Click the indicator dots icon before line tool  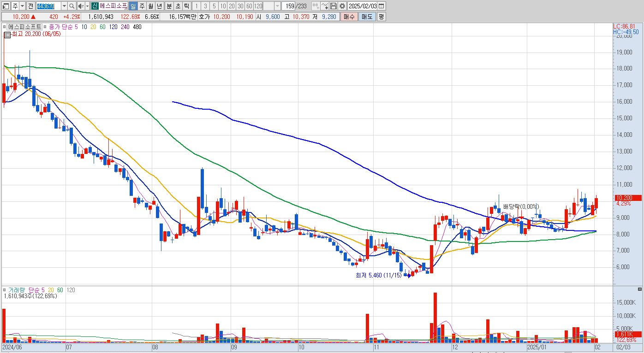(316, 6)
